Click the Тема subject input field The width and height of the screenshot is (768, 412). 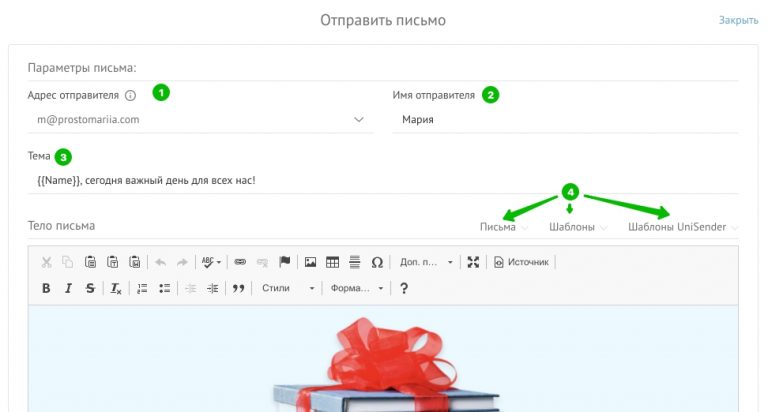tap(383, 180)
